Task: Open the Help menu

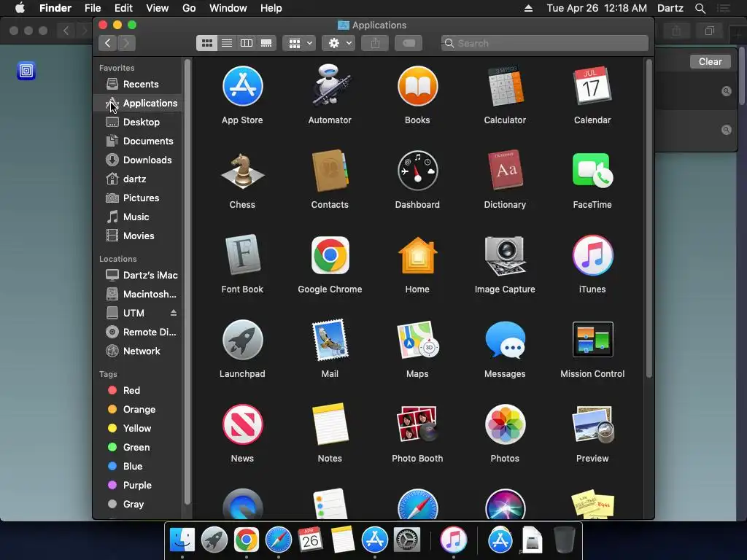Action: [271, 8]
